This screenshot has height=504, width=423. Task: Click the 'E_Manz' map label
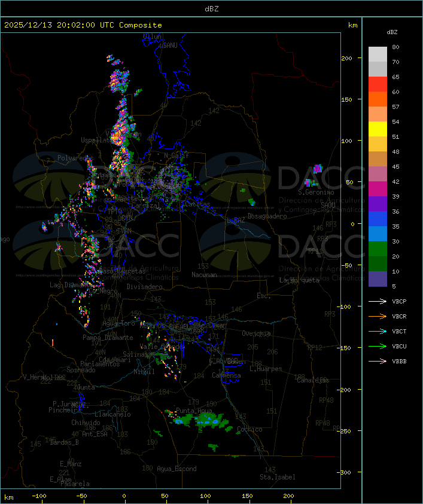[71, 464]
